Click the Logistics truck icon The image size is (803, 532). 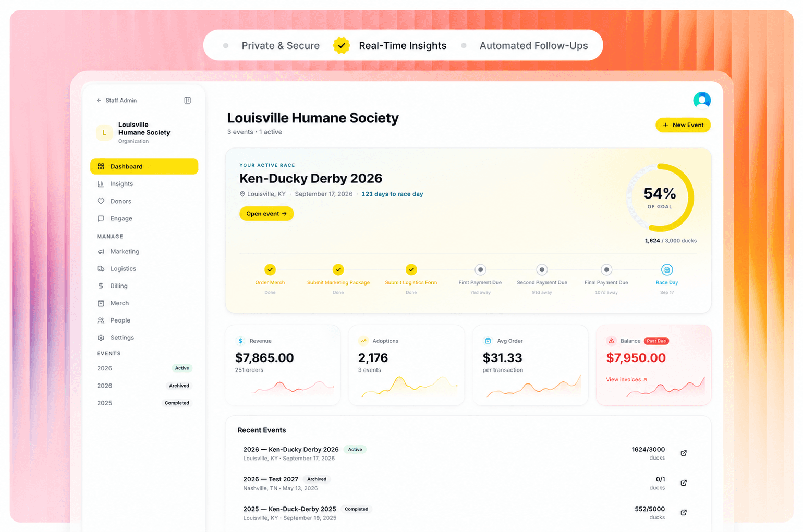pyautogui.click(x=101, y=269)
